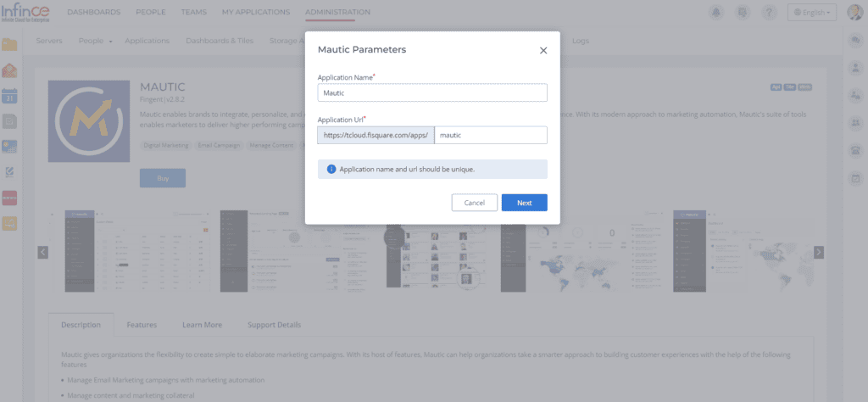
Task: Open the yellow app icon in left sidebar
Action: click(x=9, y=223)
